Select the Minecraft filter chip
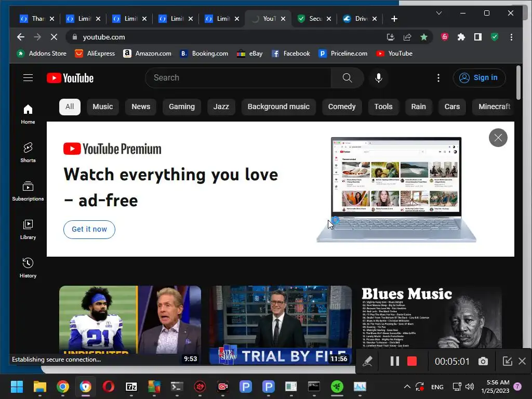This screenshot has width=532, height=399. (494, 107)
